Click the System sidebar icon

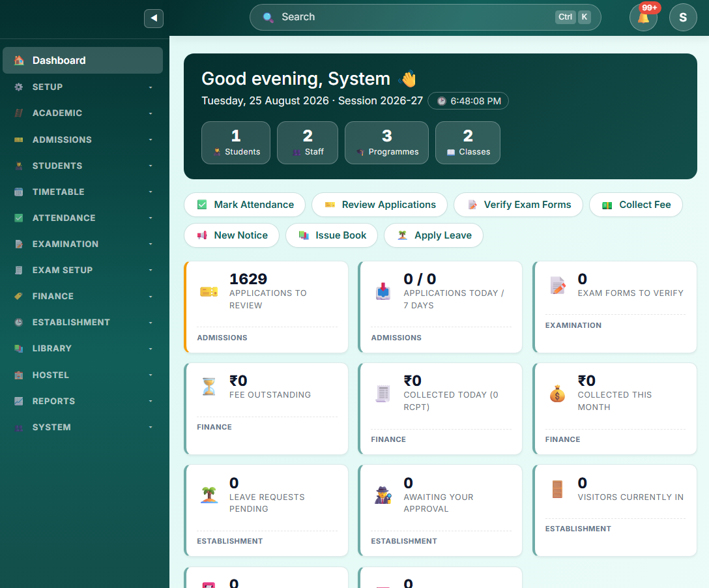point(18,428)
